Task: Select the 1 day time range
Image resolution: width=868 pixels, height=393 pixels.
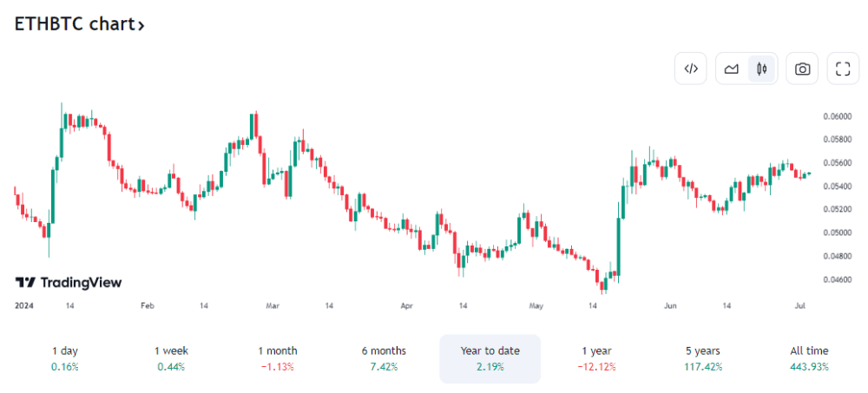Action: pyautogui.click(x=64, y=358)
